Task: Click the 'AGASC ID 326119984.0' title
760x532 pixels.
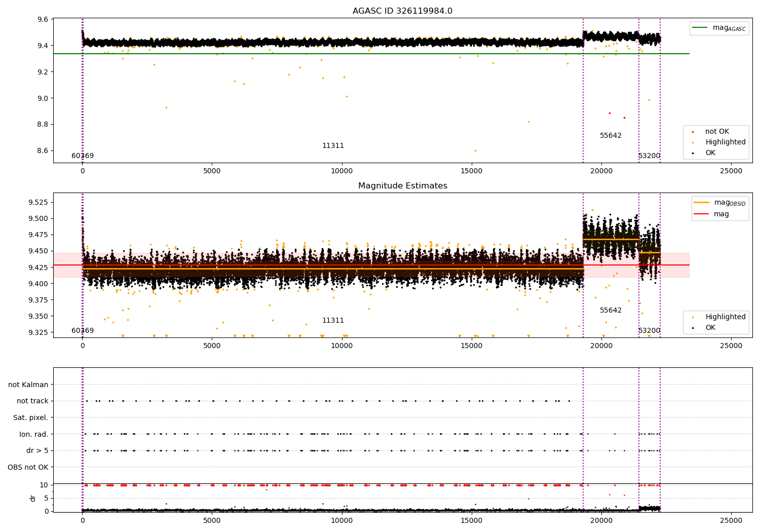Action: tap(403, 11)
